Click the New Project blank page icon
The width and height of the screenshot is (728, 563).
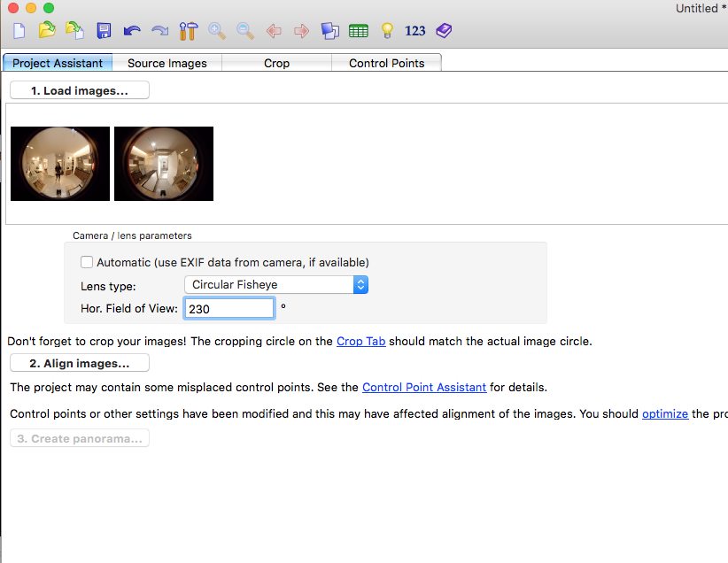(19, 31)
